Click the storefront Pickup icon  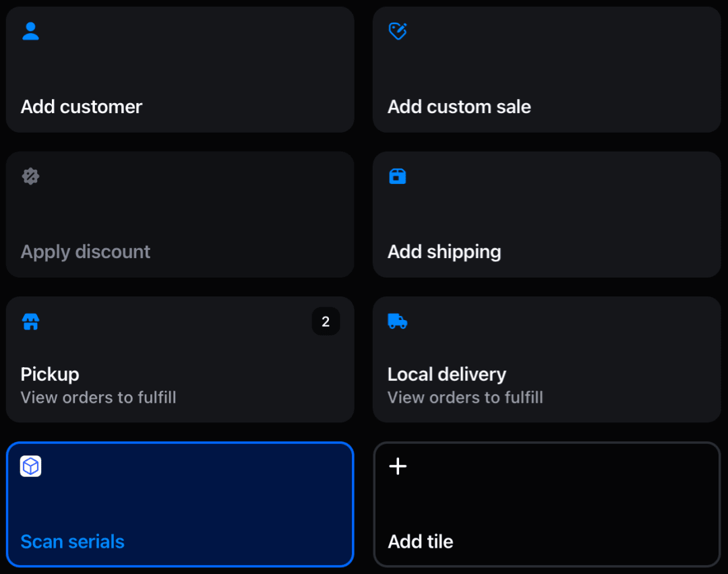pos(30,321)
